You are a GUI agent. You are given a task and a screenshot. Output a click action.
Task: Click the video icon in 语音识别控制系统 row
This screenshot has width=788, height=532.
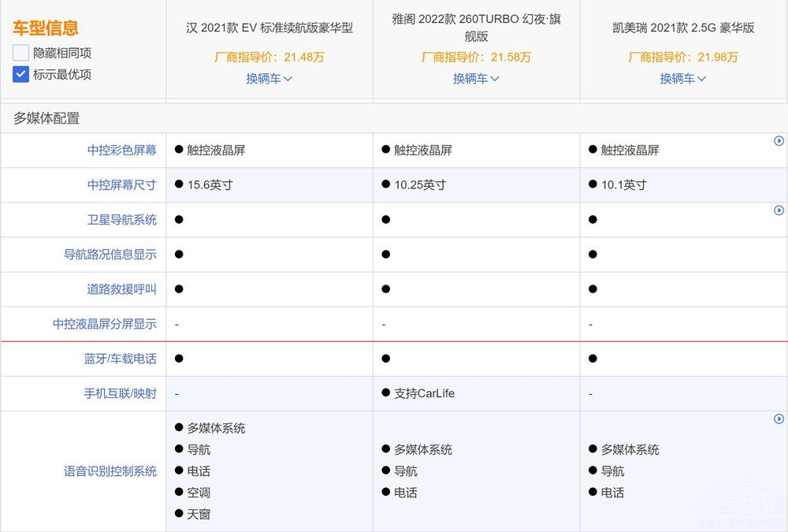tap(779, 419)
